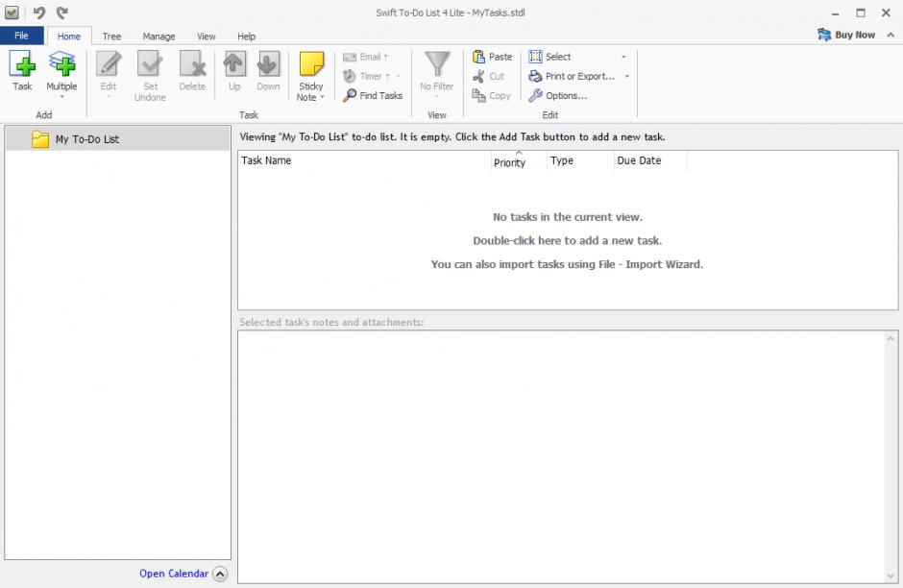Open Find Tasks magnifier
Viewport: 903px width, 588px height.
350,95
